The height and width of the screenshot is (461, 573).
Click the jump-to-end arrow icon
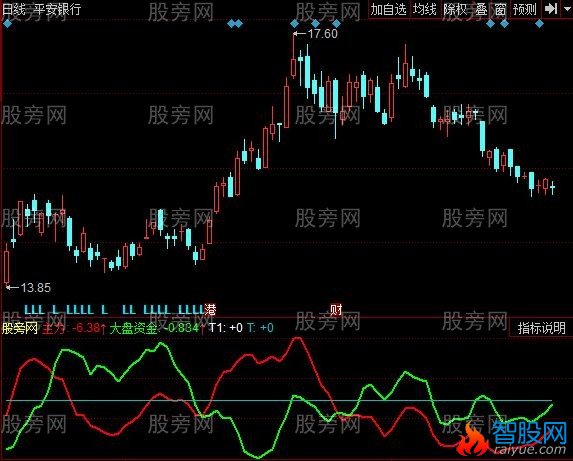click(x=551, y=9)
